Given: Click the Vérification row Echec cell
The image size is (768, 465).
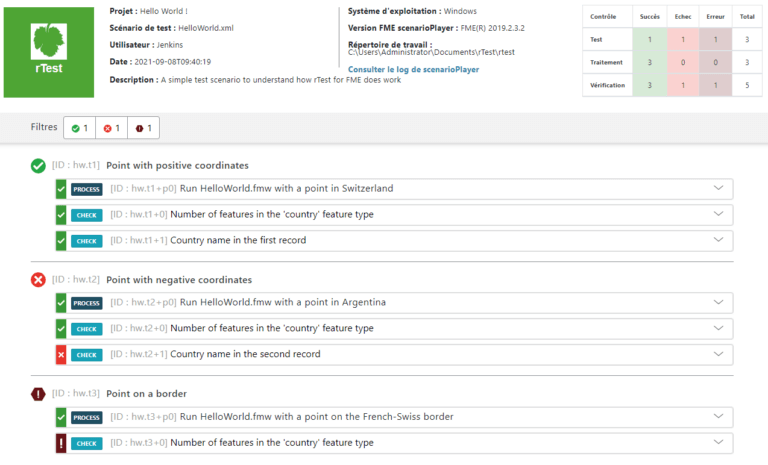Looking at the screenshot, I should 683,85.
